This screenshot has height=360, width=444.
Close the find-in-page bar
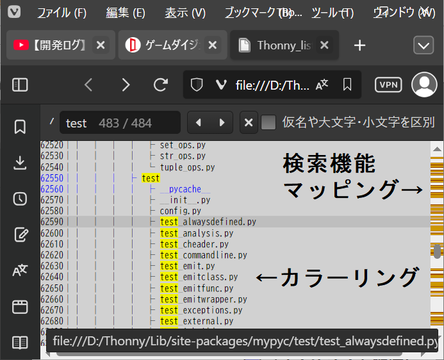[249, 123]
